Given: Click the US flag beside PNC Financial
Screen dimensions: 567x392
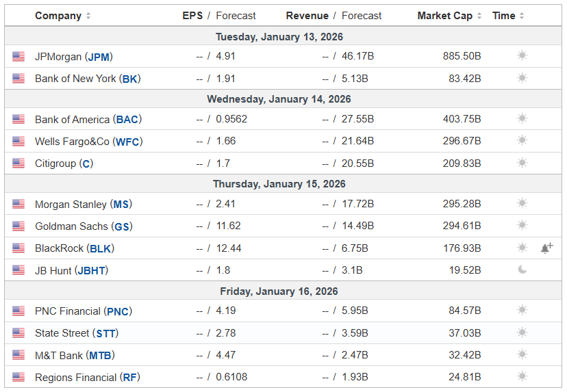Looking at the screenshot, I should click(x=18, y=311).
